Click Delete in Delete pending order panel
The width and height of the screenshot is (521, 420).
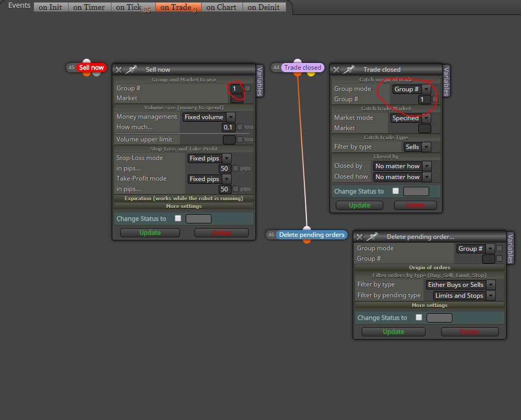[470, 332]
